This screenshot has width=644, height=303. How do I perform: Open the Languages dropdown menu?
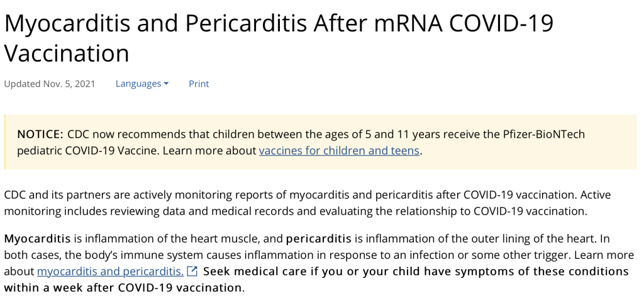(138, 84)
